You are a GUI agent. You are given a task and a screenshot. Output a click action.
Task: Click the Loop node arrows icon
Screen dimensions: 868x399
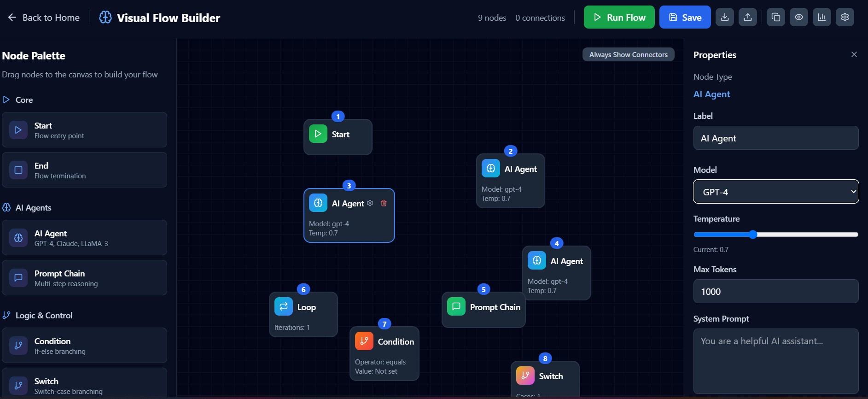click(284, 306)
